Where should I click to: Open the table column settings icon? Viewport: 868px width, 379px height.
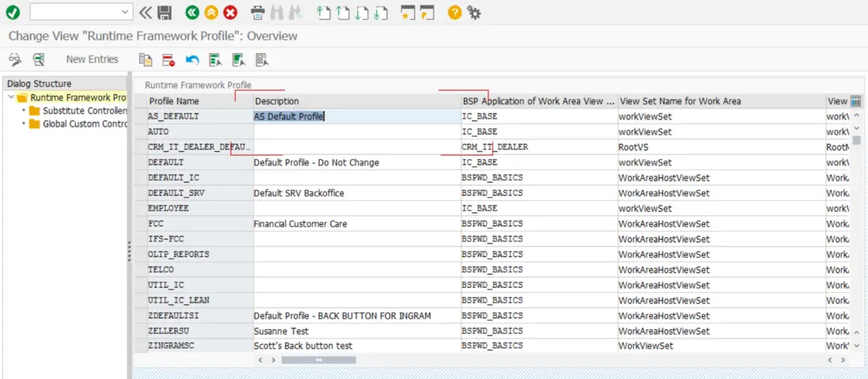coord(855,101)
